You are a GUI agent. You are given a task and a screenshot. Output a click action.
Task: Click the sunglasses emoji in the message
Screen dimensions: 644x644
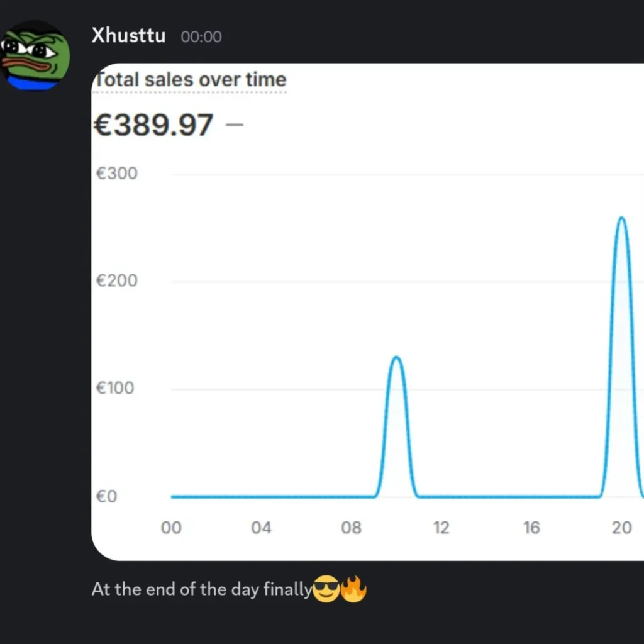325,590
